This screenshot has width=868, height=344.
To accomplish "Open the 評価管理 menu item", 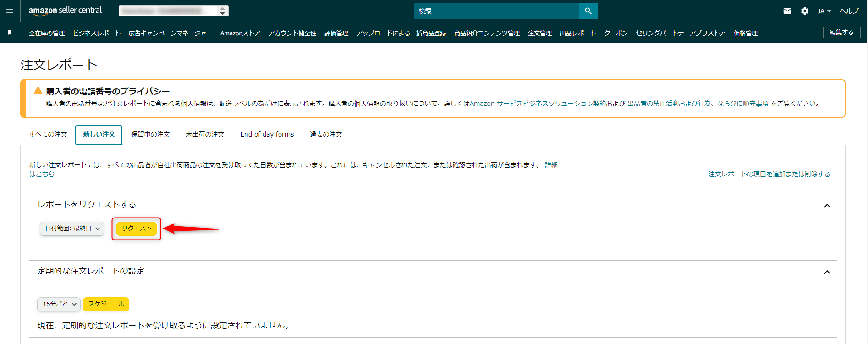I will tap(336, 33).
